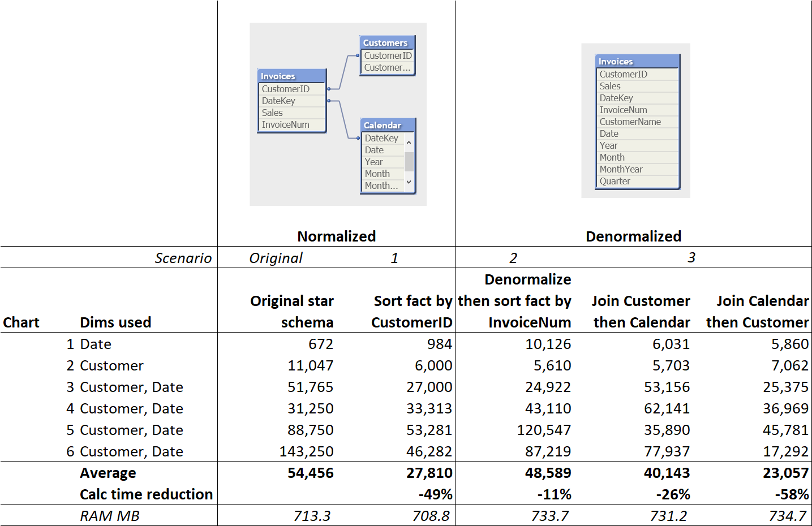Click the value 984 in Date row
Image resolution: width=812 pixels, height=526 pixels.
[x=440, y=344]
